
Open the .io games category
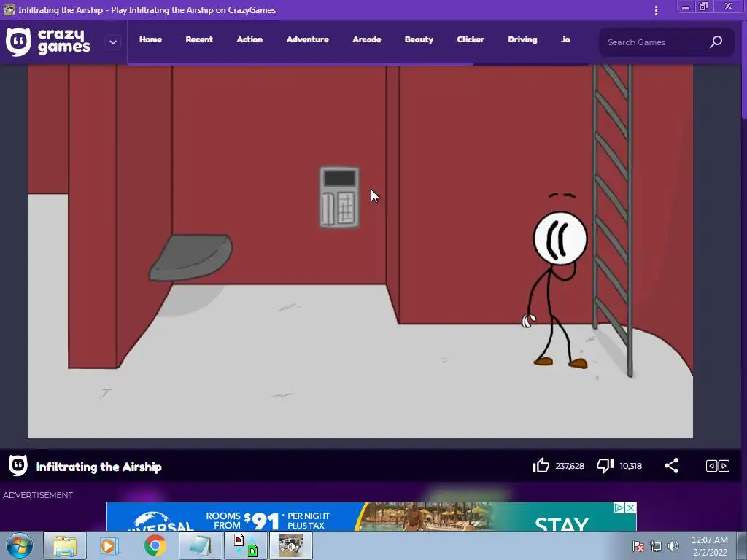point(565,39)
